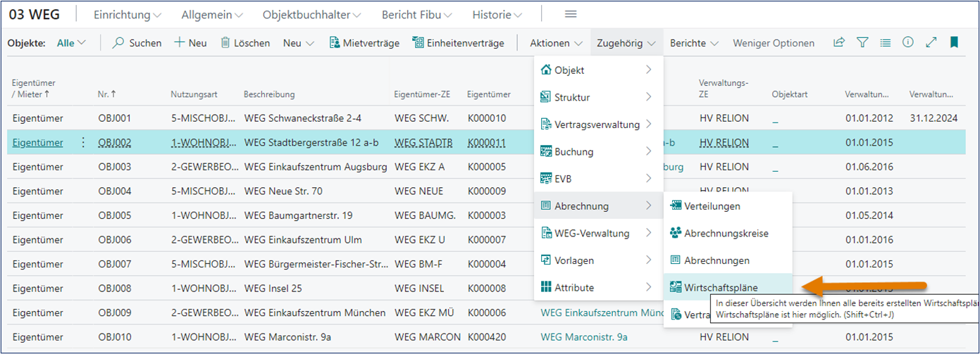Click the Löschen trash icon

pyautogui.click(x=225, y=43)
